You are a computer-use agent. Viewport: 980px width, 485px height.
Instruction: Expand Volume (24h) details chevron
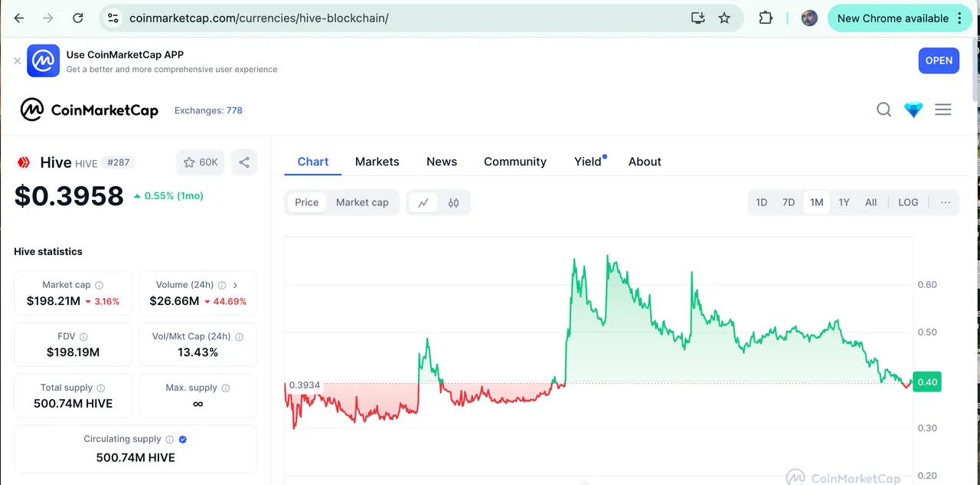point(235,285)
